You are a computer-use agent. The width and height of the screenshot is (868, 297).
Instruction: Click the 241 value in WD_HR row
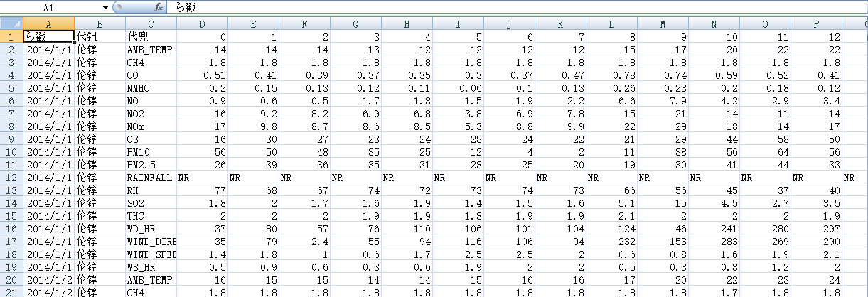(x=714, y=229)
